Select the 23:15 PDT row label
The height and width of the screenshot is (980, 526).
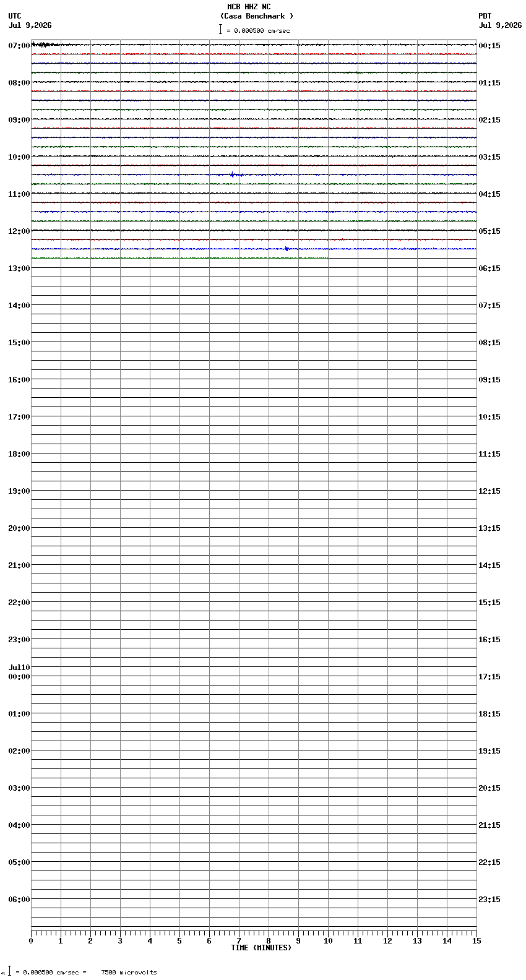(x=489, y=900)
